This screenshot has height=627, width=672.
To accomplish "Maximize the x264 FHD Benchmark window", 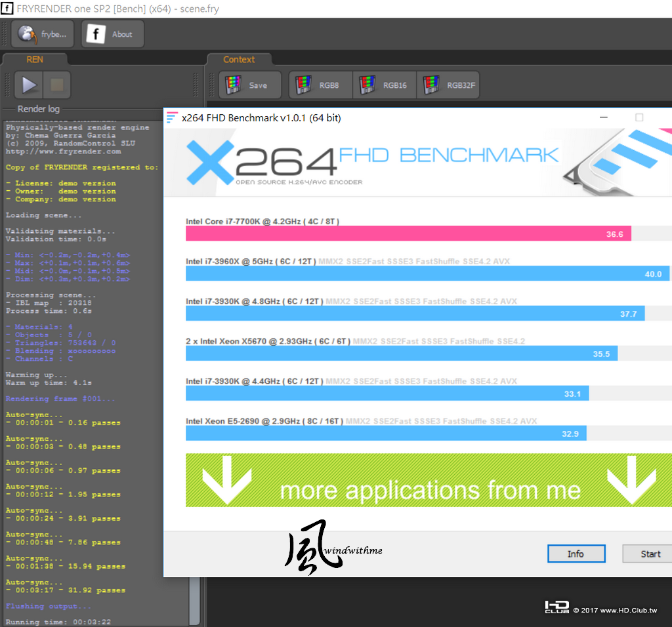I will click(639, 117).
